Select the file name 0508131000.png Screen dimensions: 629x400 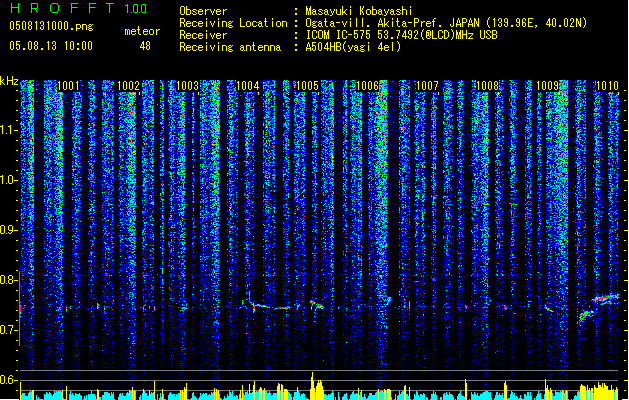[x=51, y=26]
